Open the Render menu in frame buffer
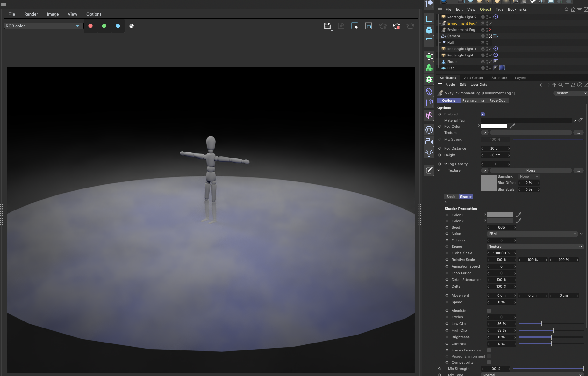Viewport: 588px width, 376px height. (31, 14)
